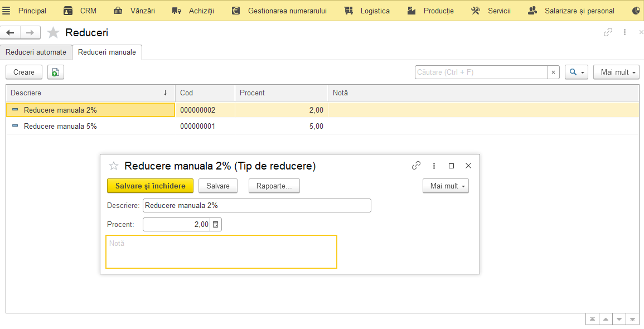Open the dialog's three-dot menu
Screen dimensions: 644x329
click(434, 166)
